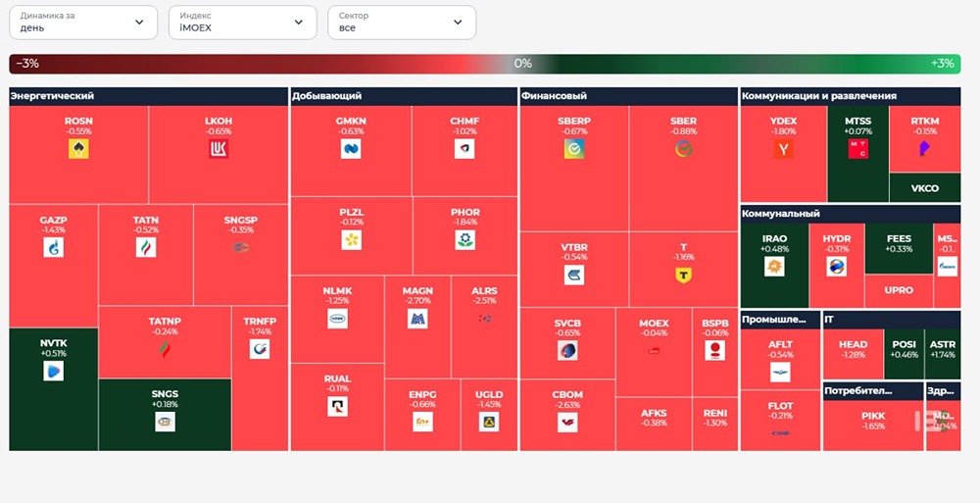980x503 pixels.
Task: Click the POSI +0.46% tile
Action: click(x=904, y=354)
